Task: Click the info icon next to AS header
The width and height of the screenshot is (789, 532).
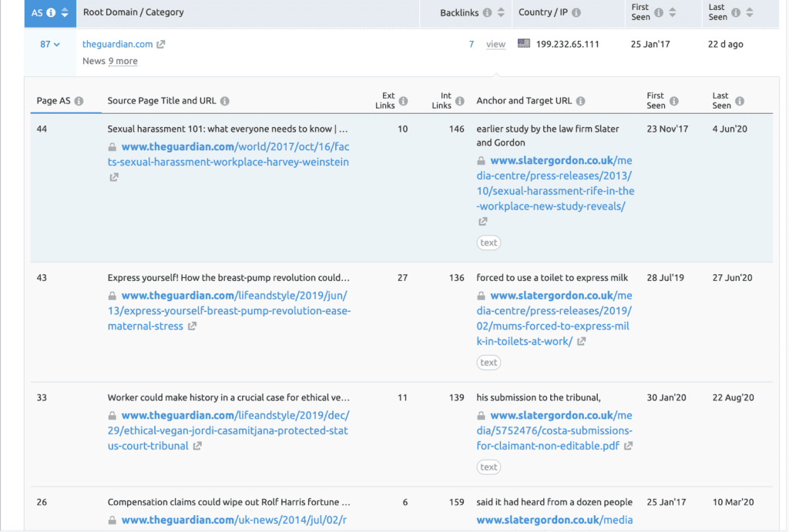Action: pos(51,12)
